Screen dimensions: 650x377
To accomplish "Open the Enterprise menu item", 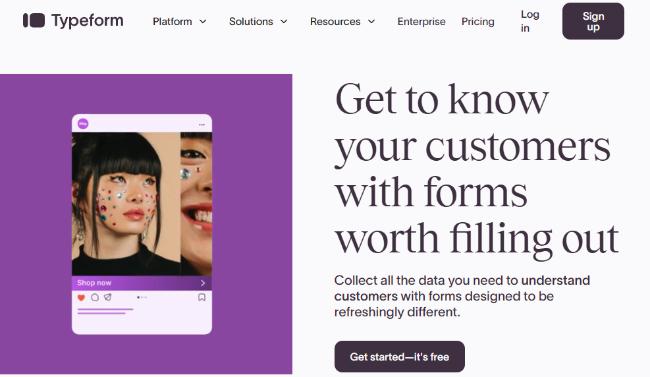I will tap(421, 21).
